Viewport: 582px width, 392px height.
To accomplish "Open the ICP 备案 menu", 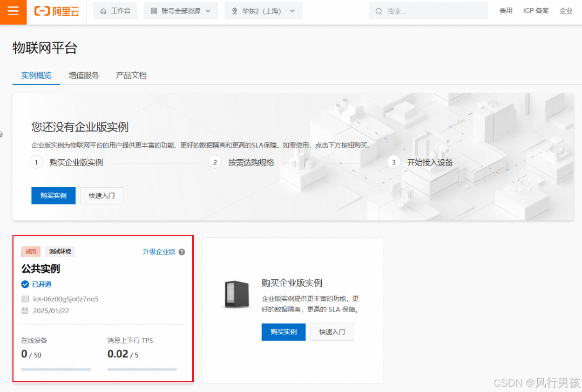I will pos(536,11).
